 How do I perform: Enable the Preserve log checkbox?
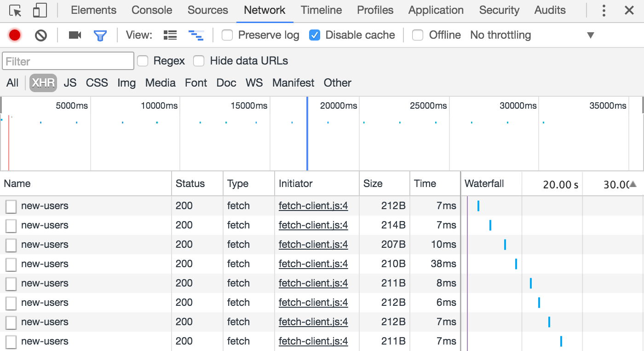(227, 35)
